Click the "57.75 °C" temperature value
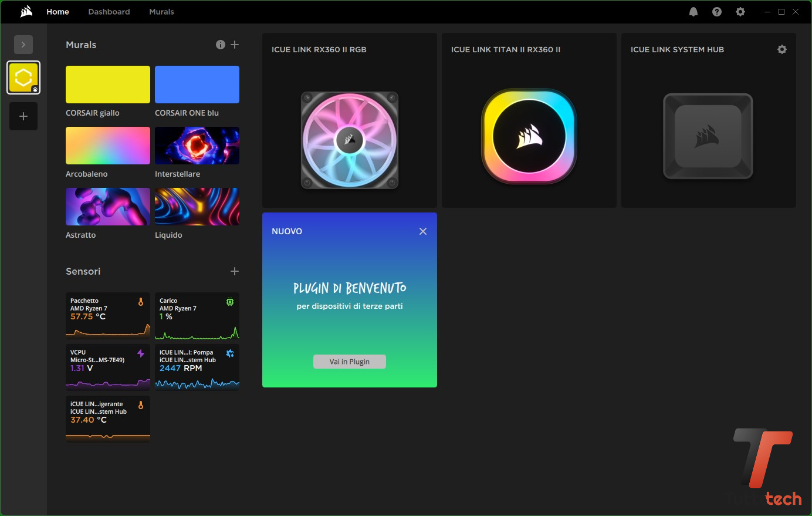 point(88,316)
